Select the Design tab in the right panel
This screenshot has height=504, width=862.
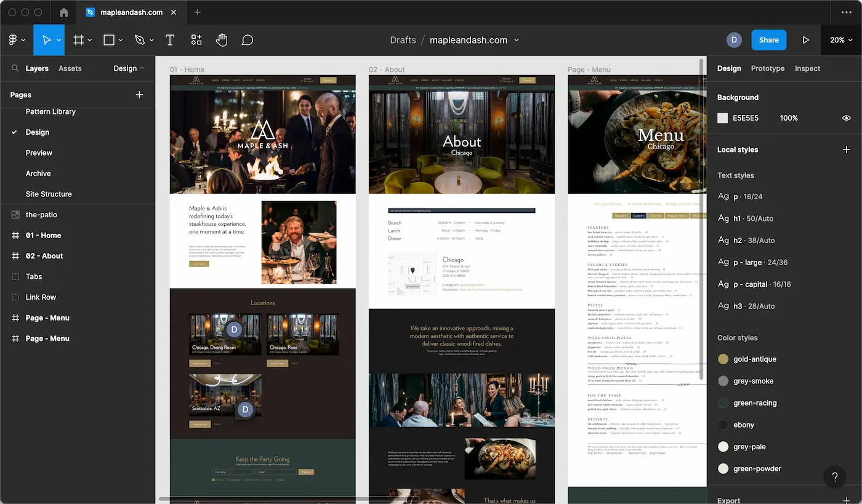point(729,68)
